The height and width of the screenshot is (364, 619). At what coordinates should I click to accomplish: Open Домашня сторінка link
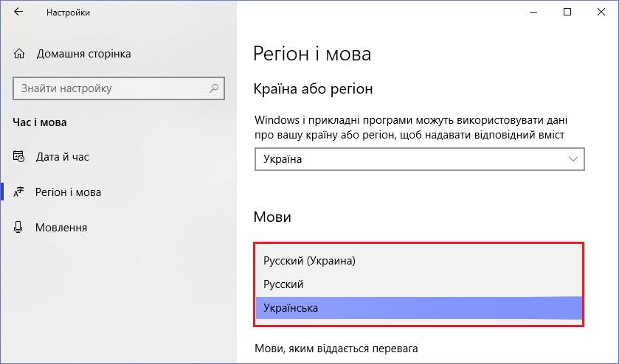coord(83,54)
